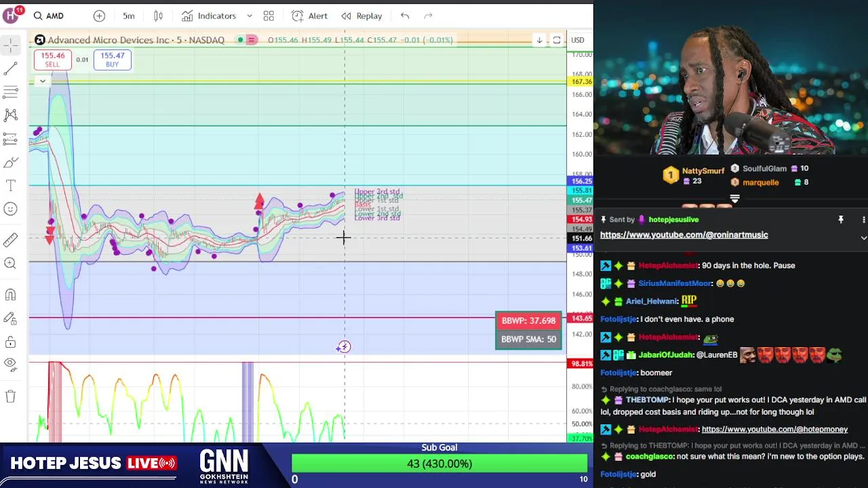Click the 167.36 yellow price label

click(581, 81)
